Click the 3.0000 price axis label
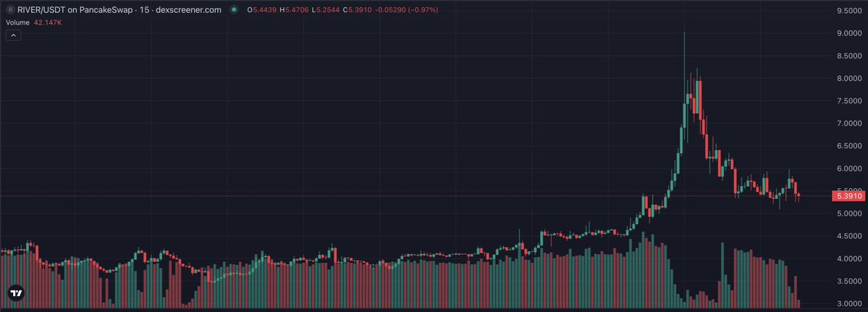 pos(848,303)
